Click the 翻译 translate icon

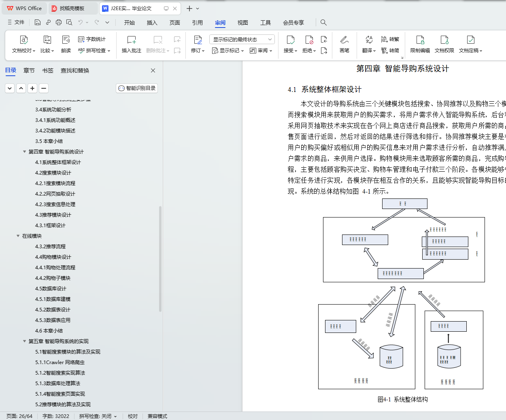coord(369,40)
